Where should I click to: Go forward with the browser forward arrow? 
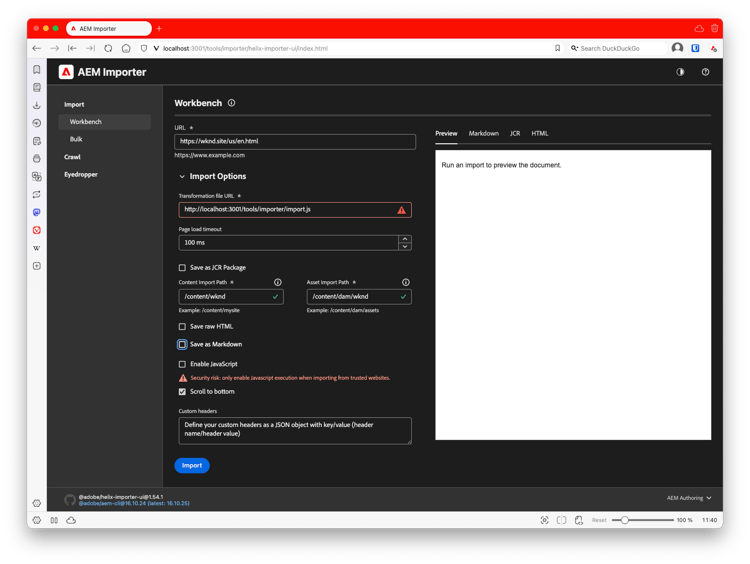(55, 48)
